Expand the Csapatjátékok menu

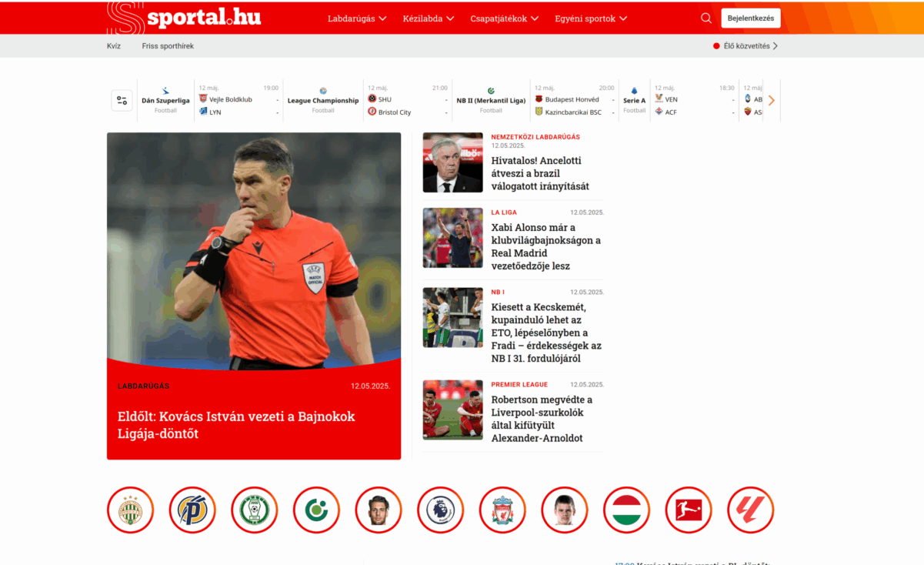pos(504,18)
